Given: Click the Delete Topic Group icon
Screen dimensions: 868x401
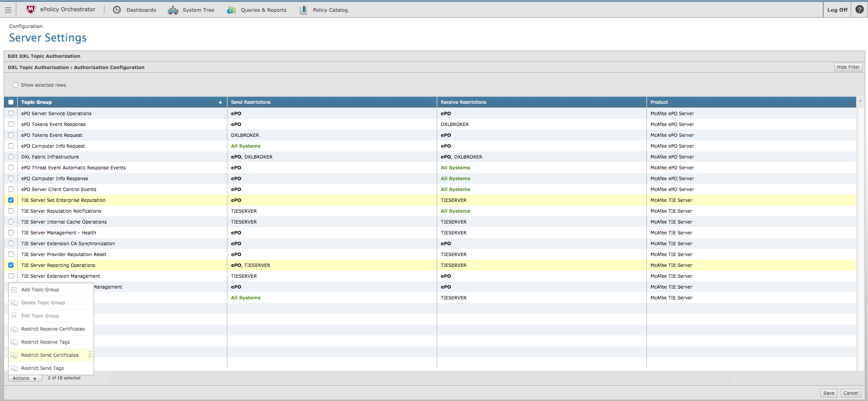Looking at the screenshot, I should pos(14,303).
